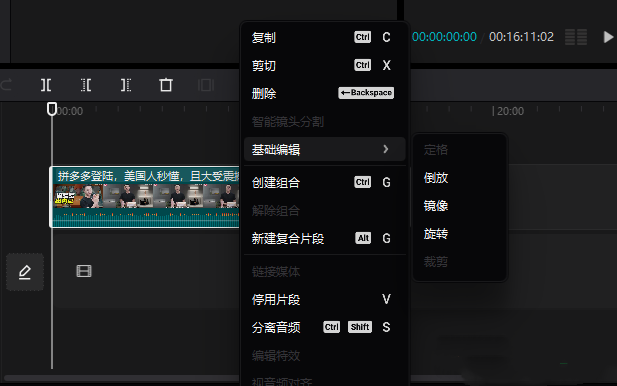
Task: Select 镜像 in the submenu
Action: tap(459, 206)
